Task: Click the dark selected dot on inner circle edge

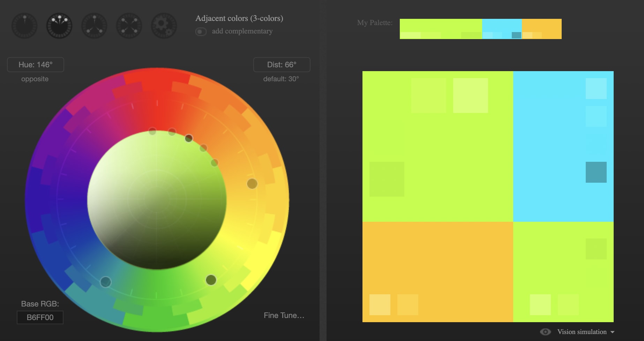Action: 189,138
